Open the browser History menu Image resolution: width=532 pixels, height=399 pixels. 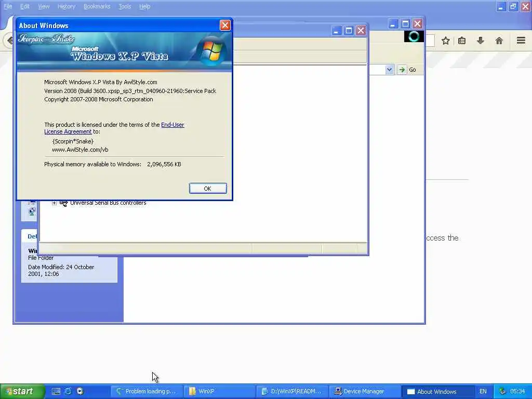coord(66,6)
